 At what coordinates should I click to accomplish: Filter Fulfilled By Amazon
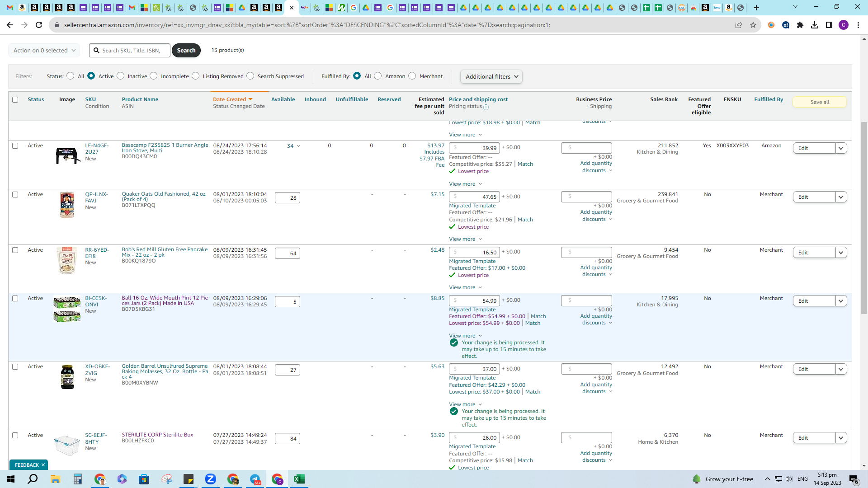click(378, 76)
